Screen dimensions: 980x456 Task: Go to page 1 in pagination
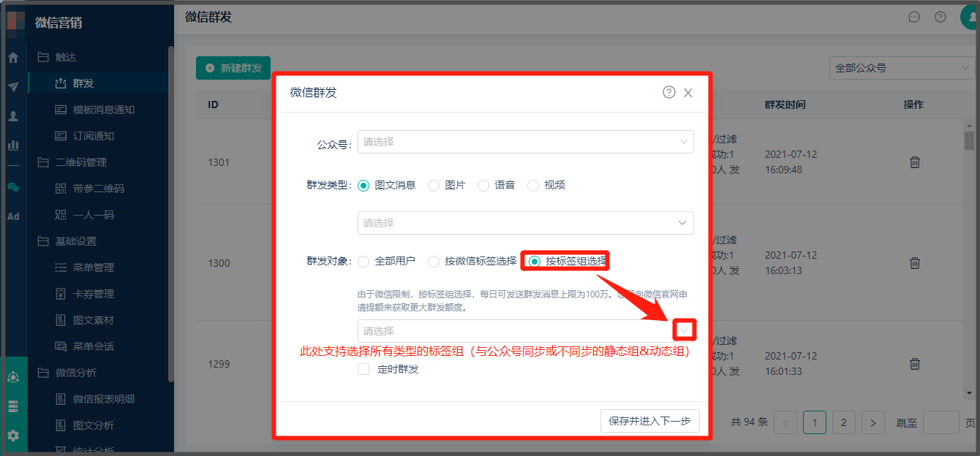(815, 422)
